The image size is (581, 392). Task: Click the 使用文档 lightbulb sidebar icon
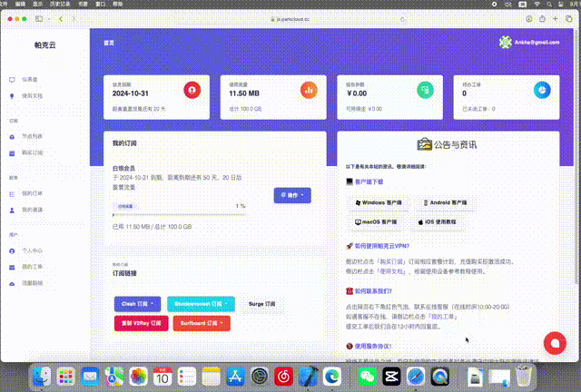pos(12,94)
